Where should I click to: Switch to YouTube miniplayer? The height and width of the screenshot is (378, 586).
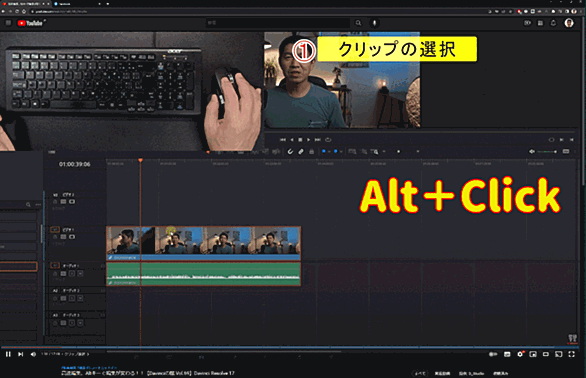pyautogui.click(x=533, y=354)
